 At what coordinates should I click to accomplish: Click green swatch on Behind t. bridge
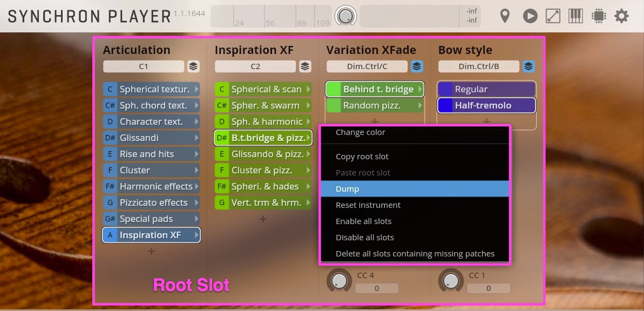click(x=334, y=89)
